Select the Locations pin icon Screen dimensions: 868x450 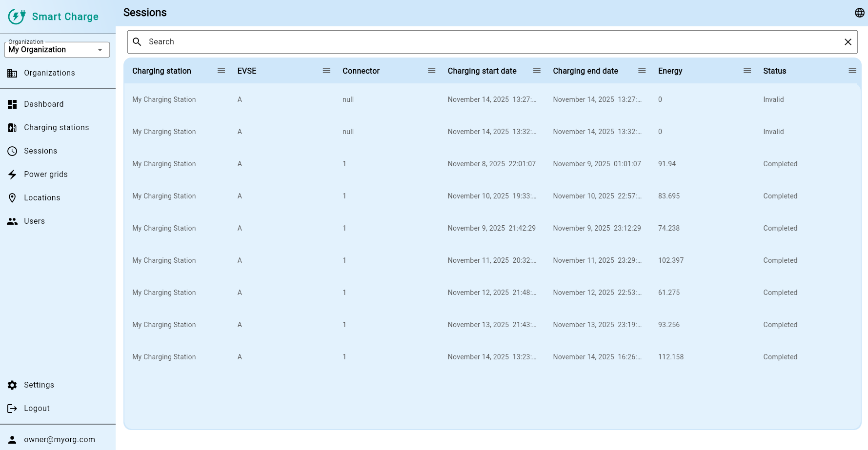pyautogui.click(x=12, y=197)
